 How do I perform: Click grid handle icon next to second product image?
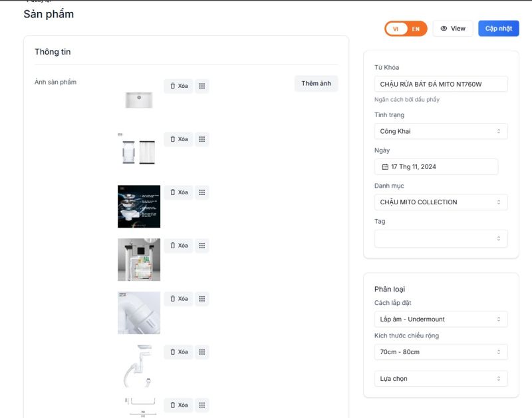pyautogui.click(x=202, y=139)
